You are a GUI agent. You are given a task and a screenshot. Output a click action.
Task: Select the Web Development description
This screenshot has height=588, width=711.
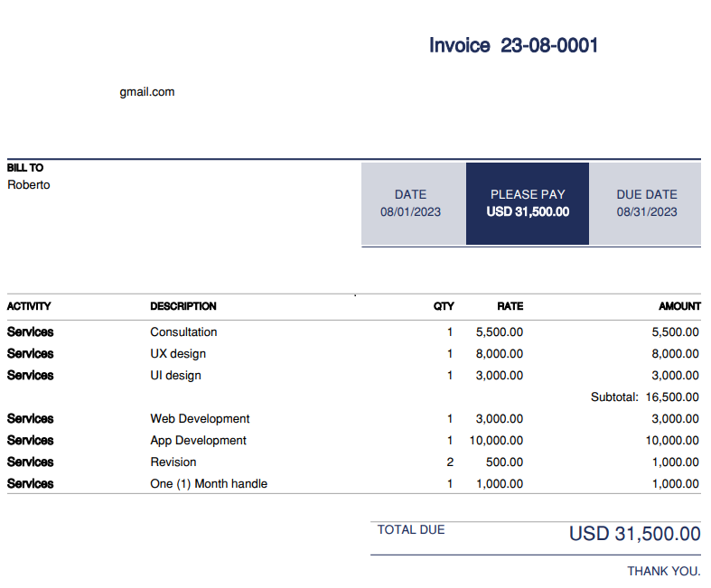tap(200, 418)
